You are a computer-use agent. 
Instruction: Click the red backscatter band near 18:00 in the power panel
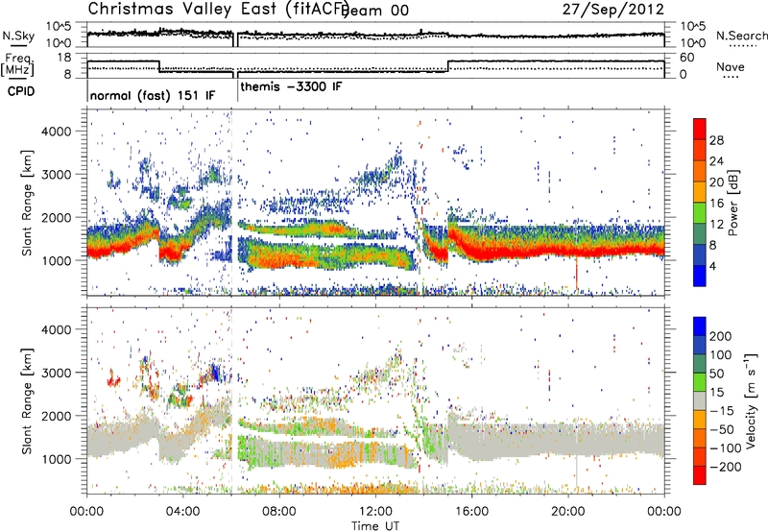click(520, 252)
